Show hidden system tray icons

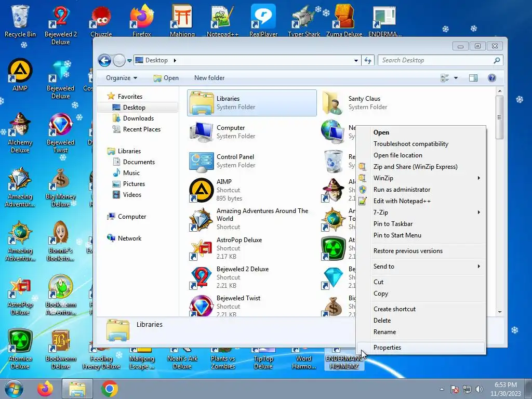point(442,389)
